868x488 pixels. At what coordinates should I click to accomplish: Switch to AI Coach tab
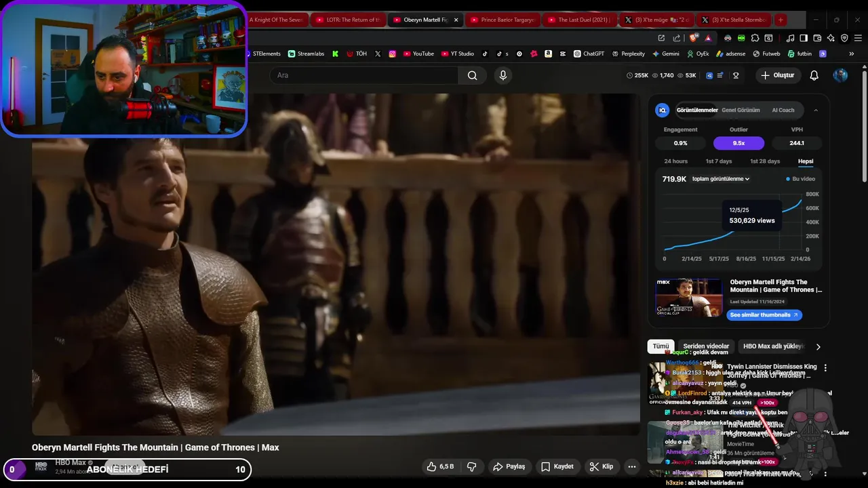click(x=783, y=110)
